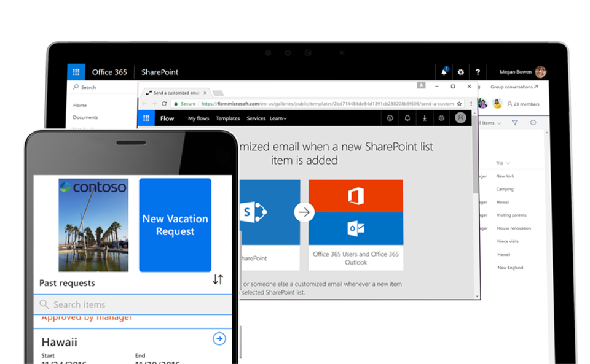Image resolution: width=590 pixels, height=364 pixels.
Task: Open Home in SharePoint left navigation
Action: click(x=80, y=105)
